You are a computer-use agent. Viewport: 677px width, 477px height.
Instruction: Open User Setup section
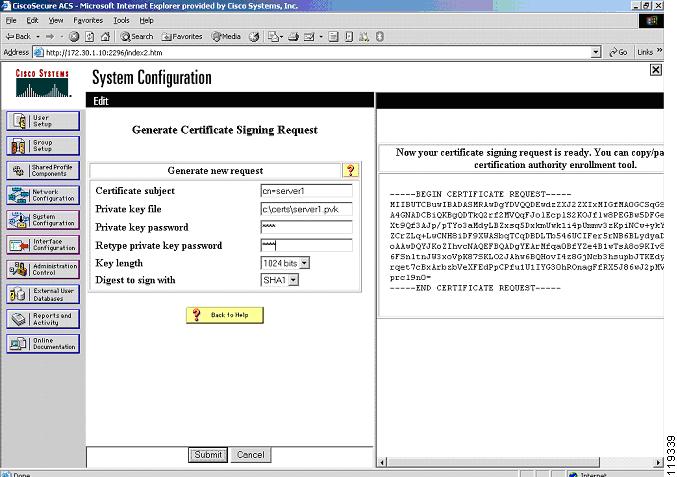[x=43, y=121]
